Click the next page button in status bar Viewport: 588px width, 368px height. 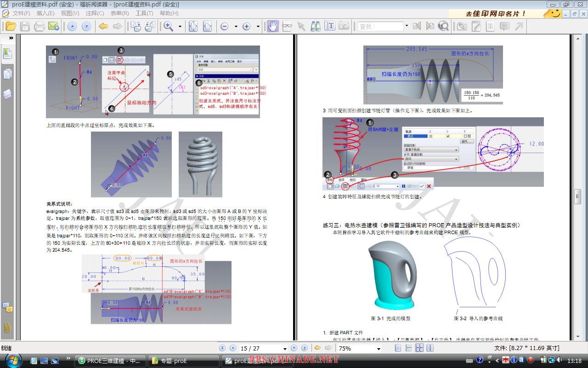pos(294,348)
